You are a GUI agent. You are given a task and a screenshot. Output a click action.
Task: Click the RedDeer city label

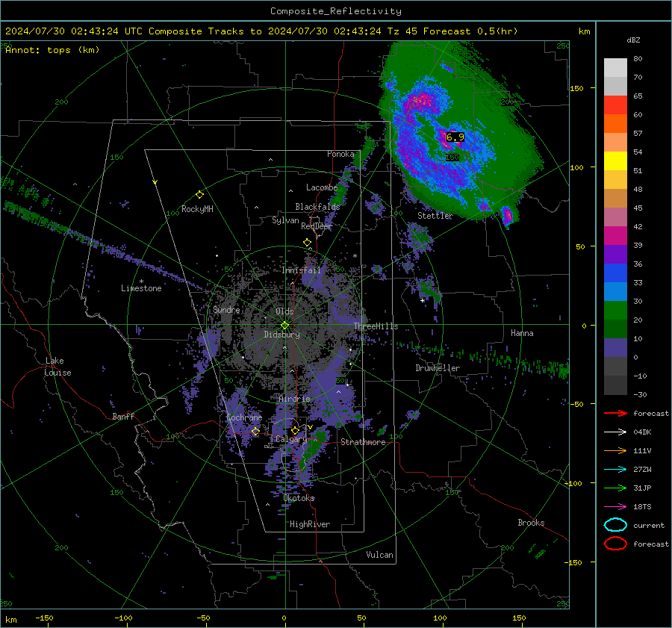pos(317,226)
